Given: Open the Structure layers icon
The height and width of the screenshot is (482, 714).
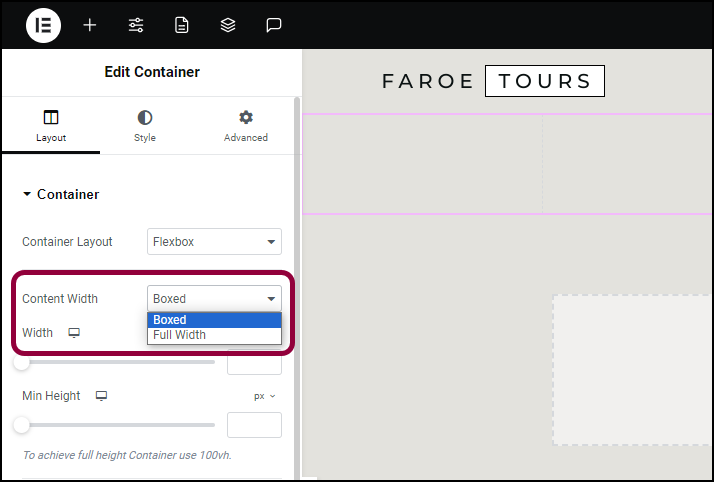Looking at the screenshot, I should (228, 25).
